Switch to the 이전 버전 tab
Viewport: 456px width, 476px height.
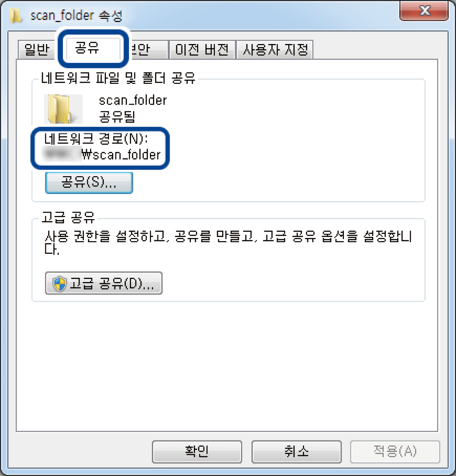click(202, 49)
